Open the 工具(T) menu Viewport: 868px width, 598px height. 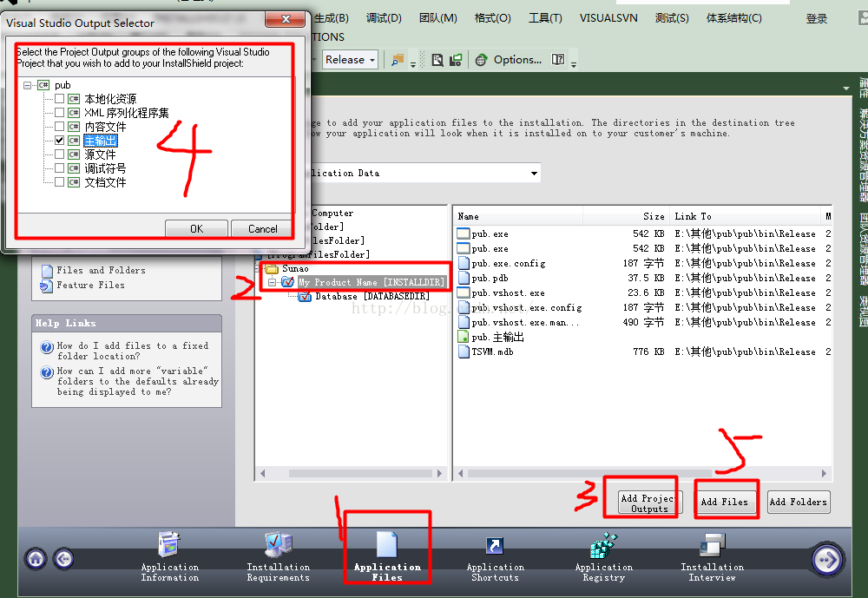[x=545, y=18]
